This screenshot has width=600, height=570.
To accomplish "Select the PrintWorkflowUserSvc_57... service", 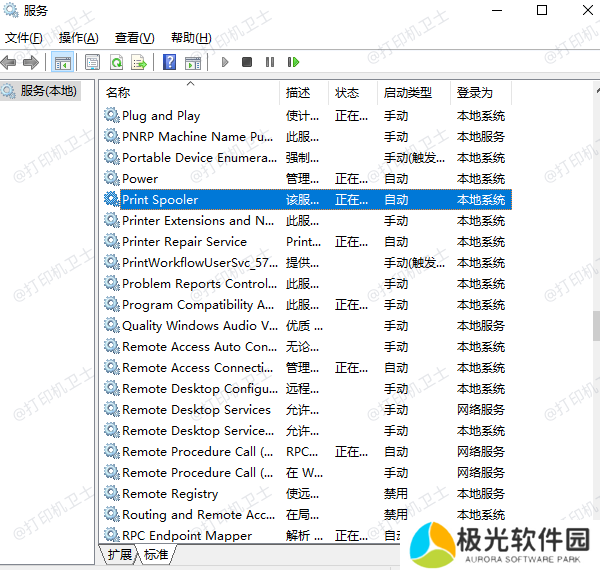I will pos(200,263).
